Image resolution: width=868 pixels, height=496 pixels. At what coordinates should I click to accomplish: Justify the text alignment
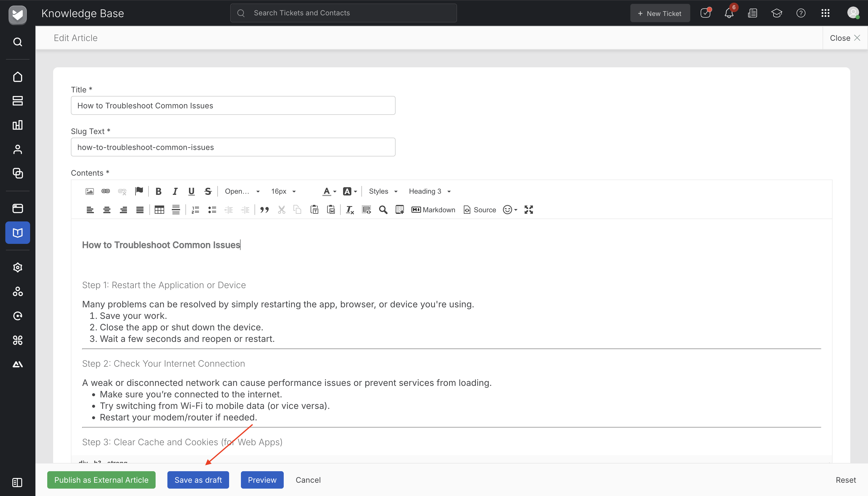point(140,210)
